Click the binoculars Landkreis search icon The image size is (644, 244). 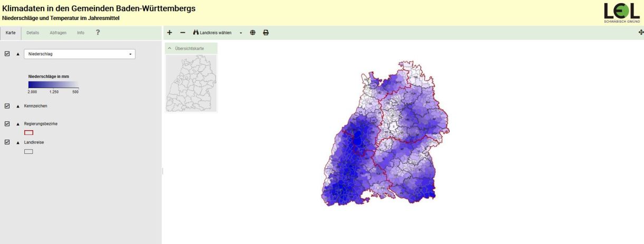196,33
